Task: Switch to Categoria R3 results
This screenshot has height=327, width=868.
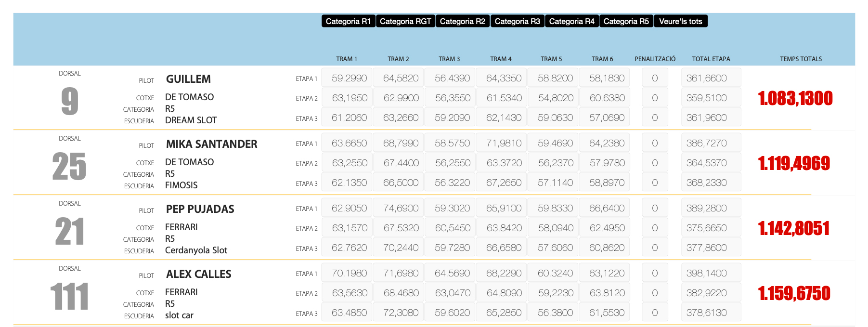Action: pyautogui.click(x=517, y=21)
